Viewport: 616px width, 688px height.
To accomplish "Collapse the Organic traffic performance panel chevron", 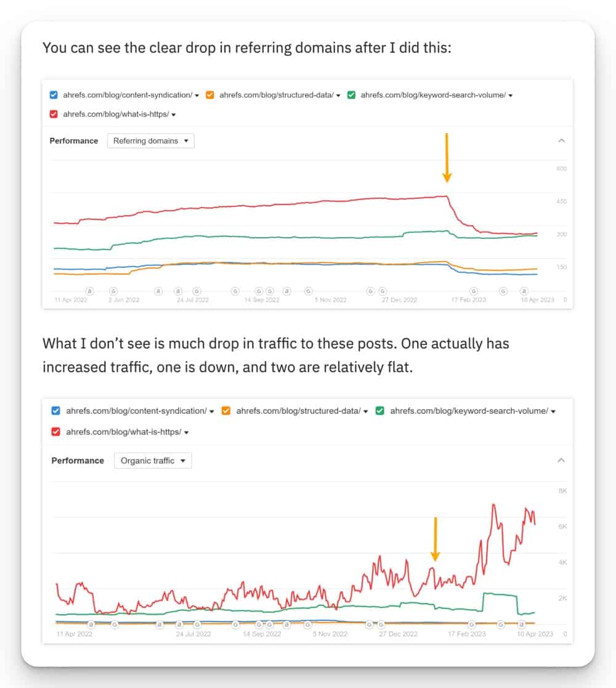I will click(x=561, y=460).
